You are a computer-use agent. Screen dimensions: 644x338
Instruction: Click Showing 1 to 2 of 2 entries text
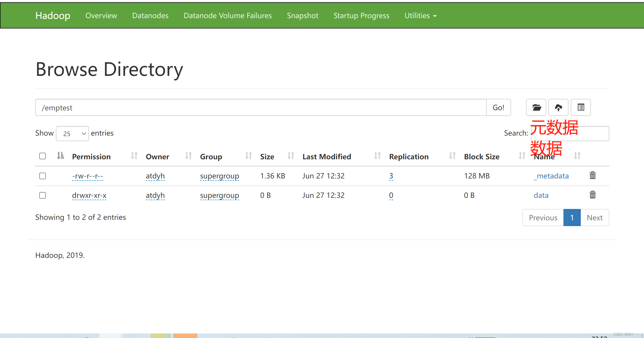[x=81, y=217]
